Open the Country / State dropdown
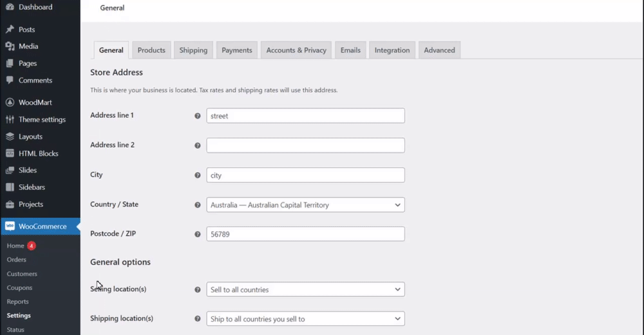 pos(305,205)
